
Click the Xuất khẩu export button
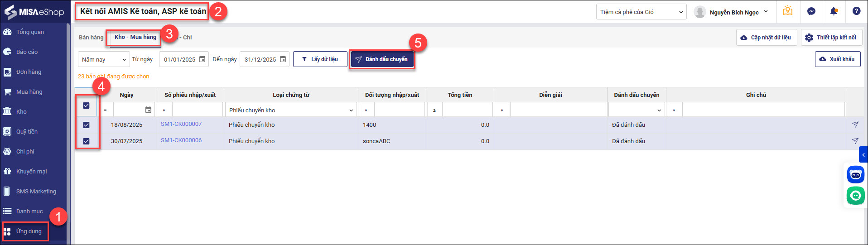(838, 59)
